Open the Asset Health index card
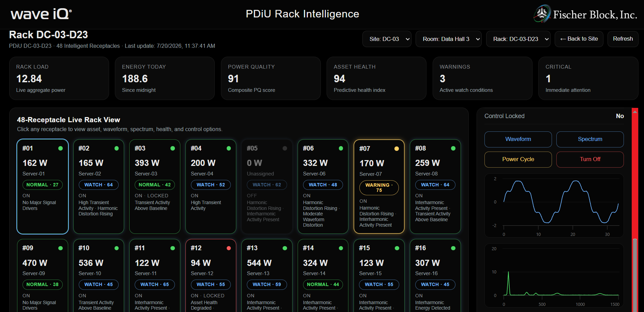Screen dimensions: 644x312 [x=376, y=78]
